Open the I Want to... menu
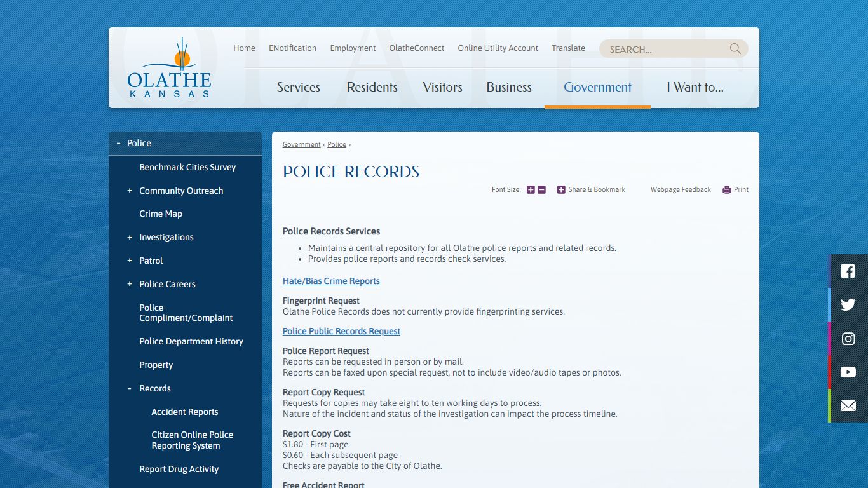The image size is (868, 488). point(695,87)
